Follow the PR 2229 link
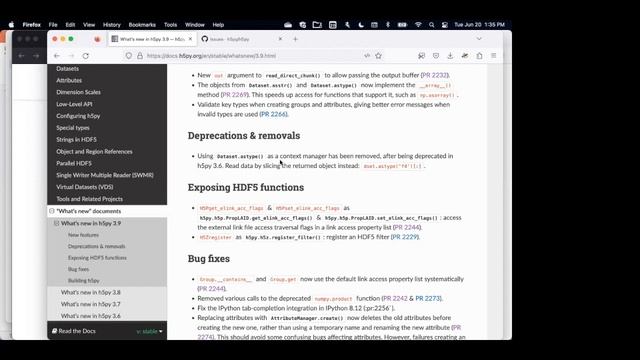 [x=405, y=237]
